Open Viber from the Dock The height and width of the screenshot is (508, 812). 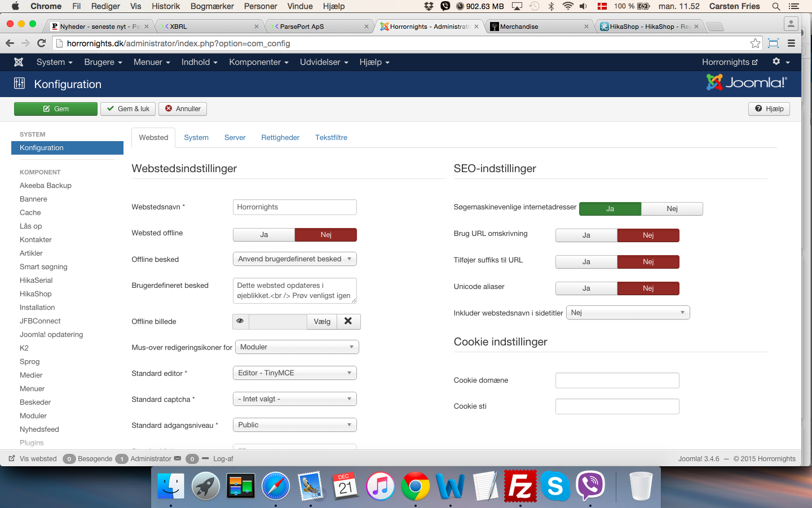pyautogui.click(x=590, y=485)
